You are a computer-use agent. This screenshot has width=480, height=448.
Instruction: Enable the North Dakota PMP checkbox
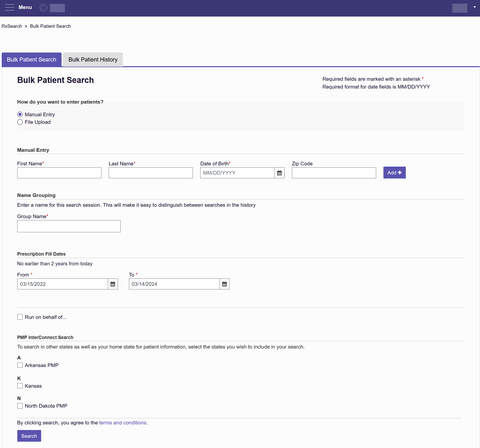(20, 406)
